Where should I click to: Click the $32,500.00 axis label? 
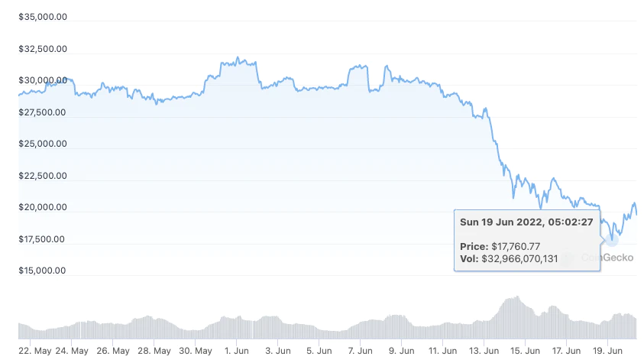click(x=43, y=49)
